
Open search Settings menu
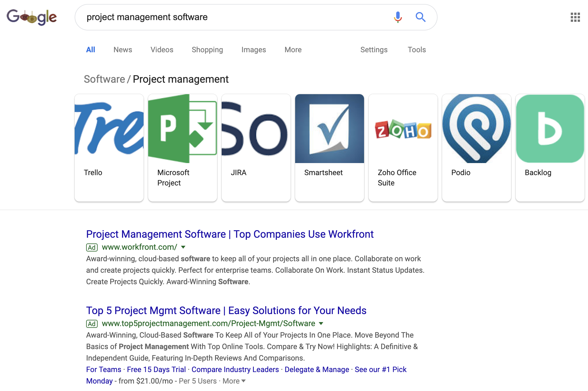point(374,50)
